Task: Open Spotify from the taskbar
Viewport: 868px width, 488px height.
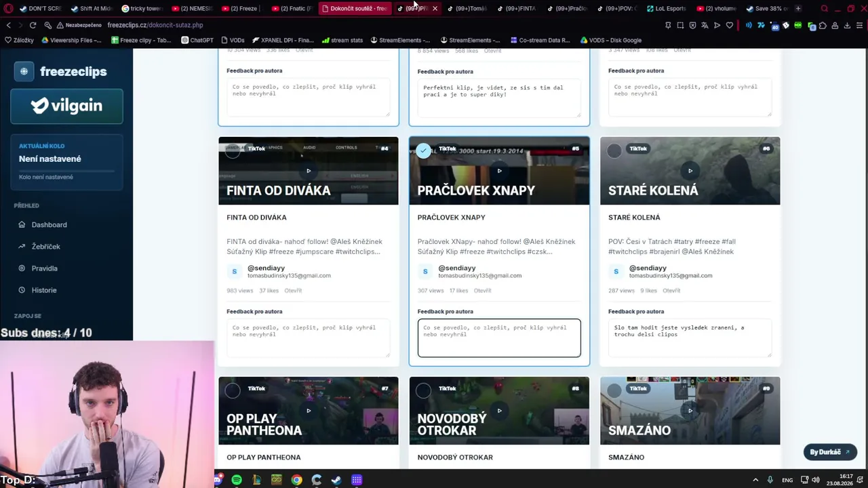Action: (x=237, y=480)
